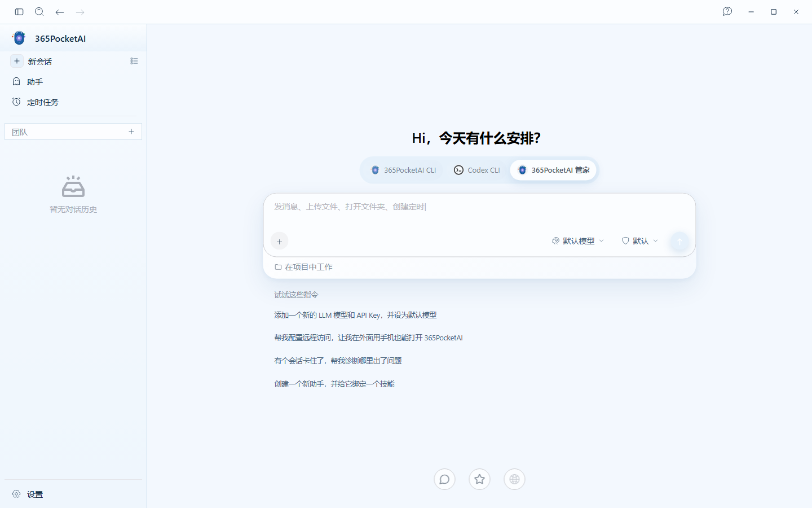Select the 365PocketAI 管家 tab
The height and width of the screenshot is (508, 812).
[x=553, y=170]
